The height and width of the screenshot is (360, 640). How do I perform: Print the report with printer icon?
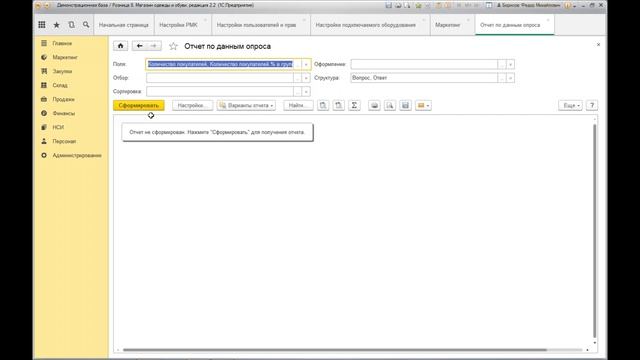374,105
